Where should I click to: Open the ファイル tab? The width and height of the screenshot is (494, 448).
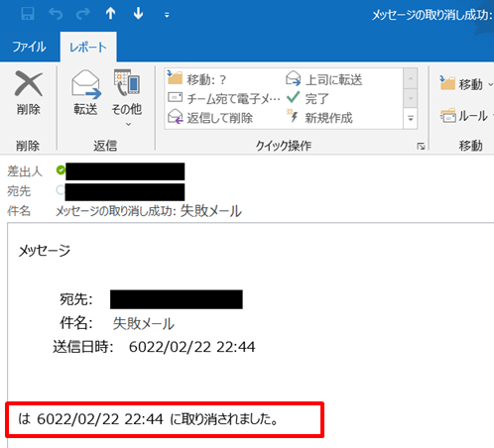29,47
